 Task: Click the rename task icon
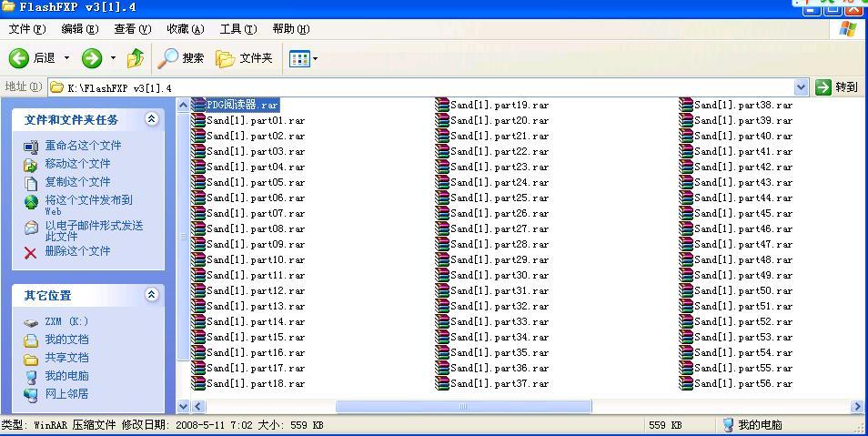pyautogui.click(x=30, y=147)
